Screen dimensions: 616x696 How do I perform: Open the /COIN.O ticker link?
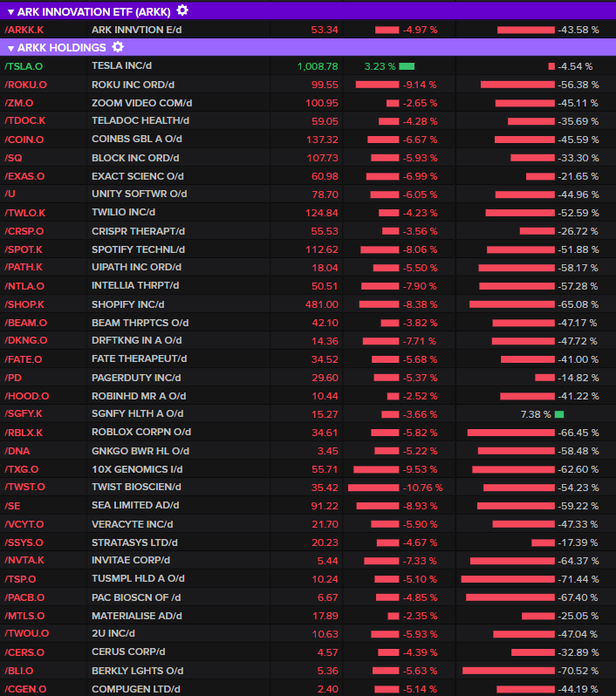pos(24,140)
